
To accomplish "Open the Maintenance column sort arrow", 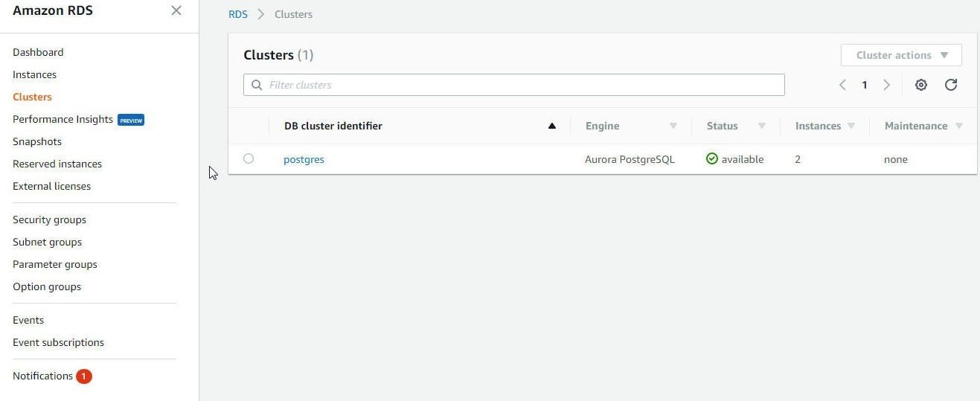I will [959, 126].
